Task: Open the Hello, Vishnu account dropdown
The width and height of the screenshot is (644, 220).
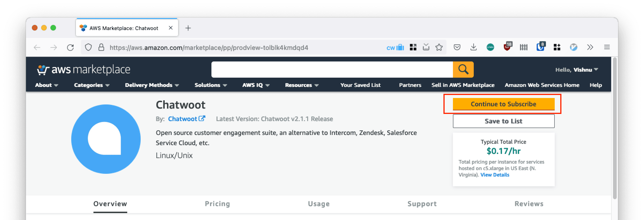Action: pos(576,70)
